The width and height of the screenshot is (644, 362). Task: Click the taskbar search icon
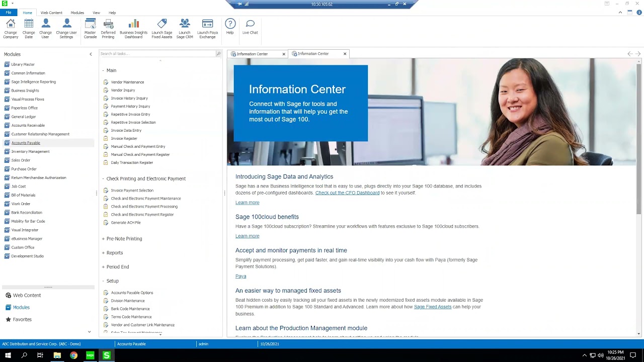[24, 355]
